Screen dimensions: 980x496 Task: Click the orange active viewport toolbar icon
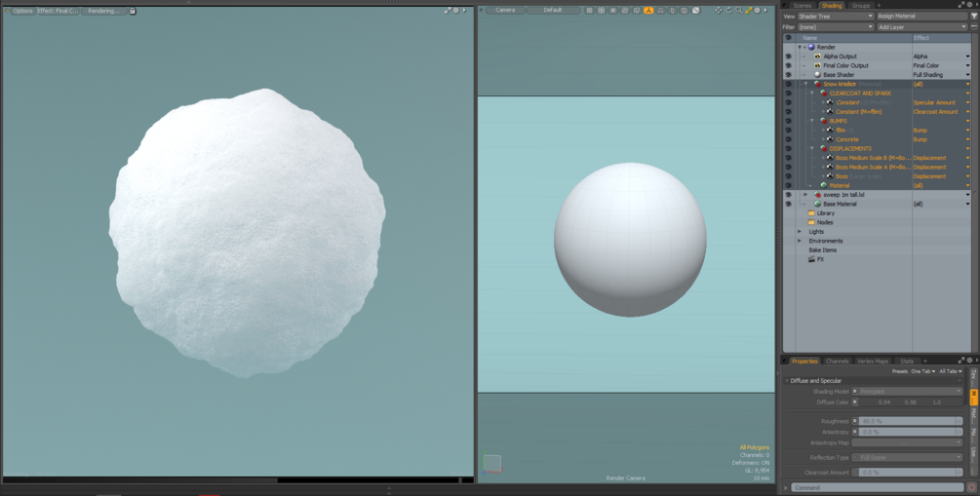[648, 11]
